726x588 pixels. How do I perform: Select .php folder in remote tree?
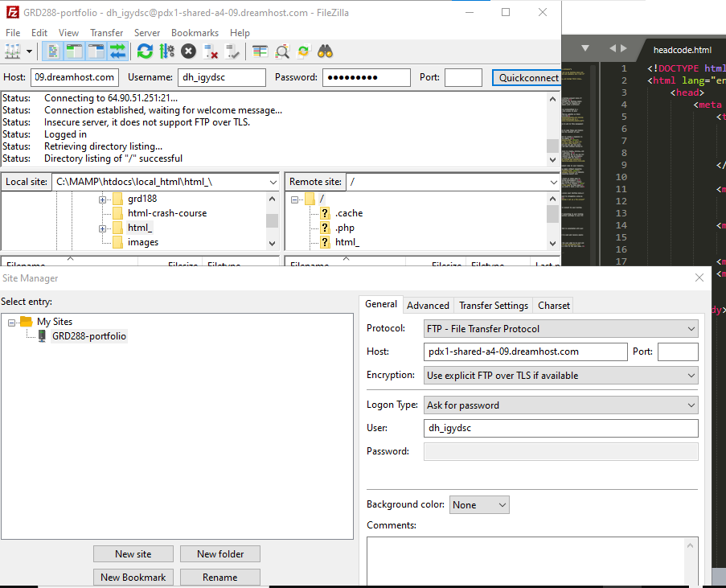tap(345, 228)
